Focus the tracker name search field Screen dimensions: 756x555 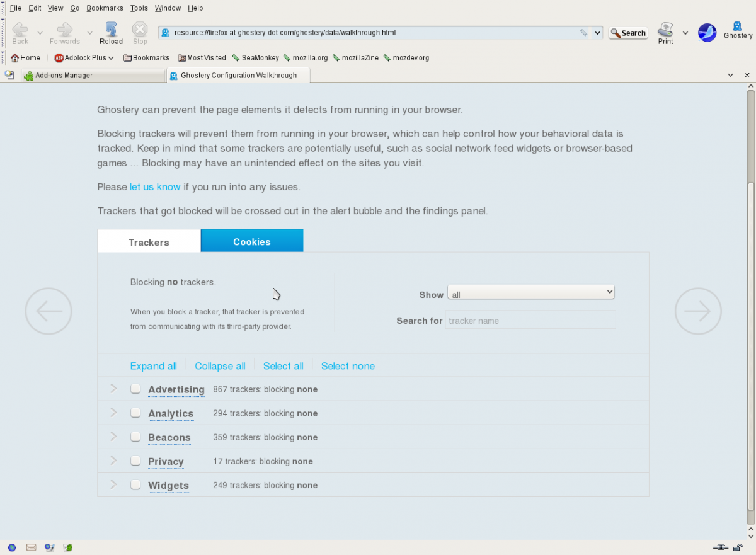pos(530,320)
